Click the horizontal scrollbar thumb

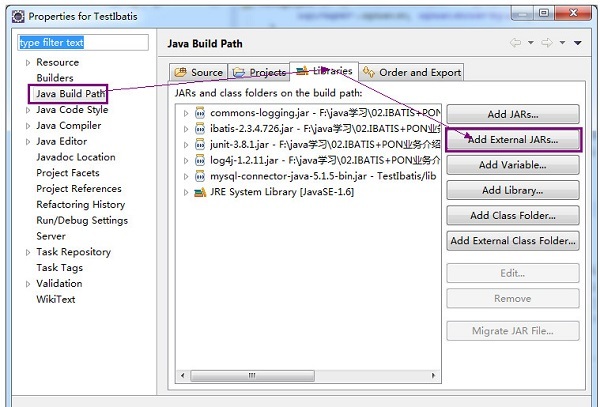(253, 375)
